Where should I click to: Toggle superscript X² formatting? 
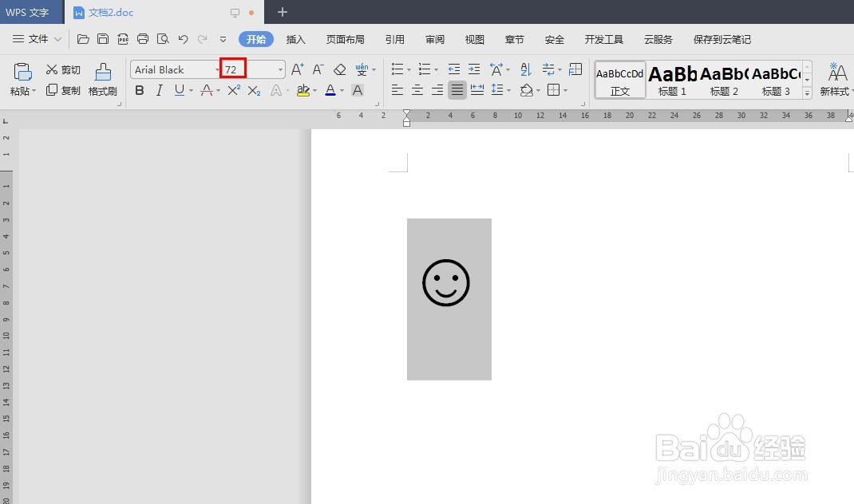pyautogui.click(x=234, y=90)
